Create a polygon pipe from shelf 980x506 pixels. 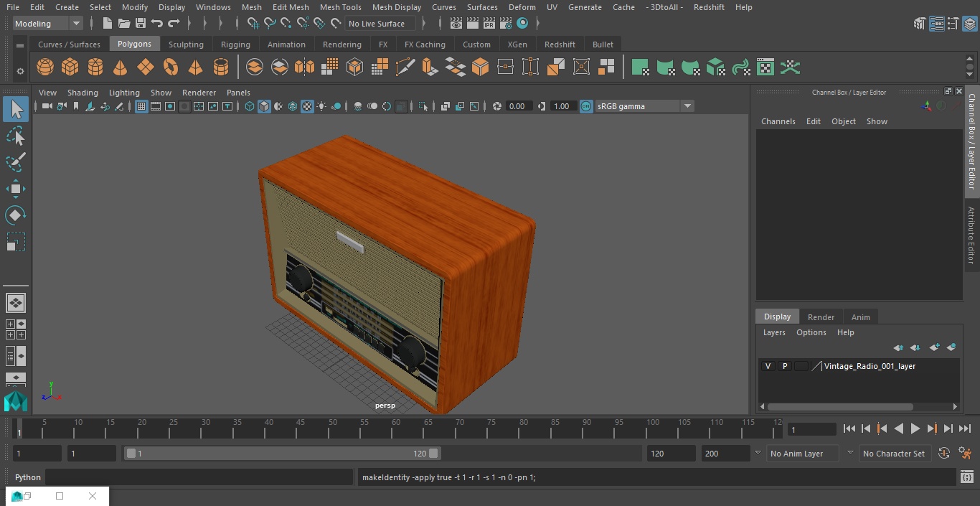click(x=221, y=67)
